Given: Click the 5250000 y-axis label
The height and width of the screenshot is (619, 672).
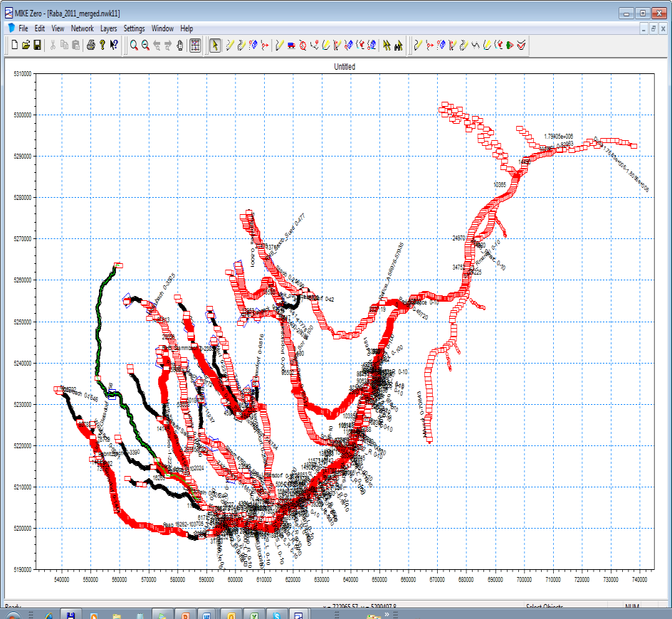Looking at the screenshot, I should click(x=23, y=322).
